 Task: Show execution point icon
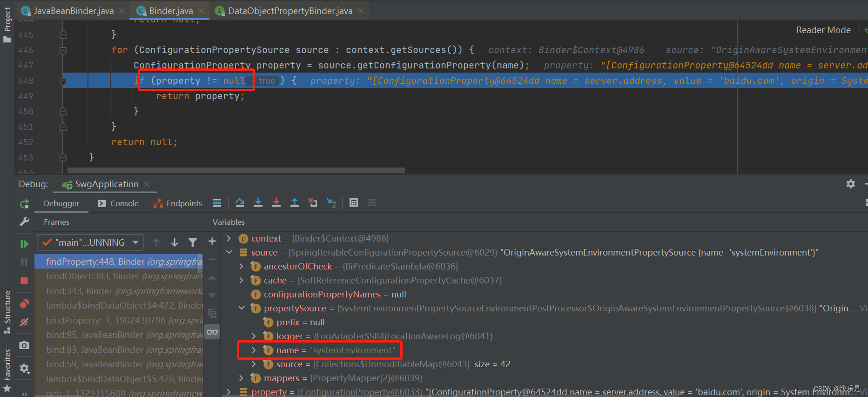click(x=217, y=202)
